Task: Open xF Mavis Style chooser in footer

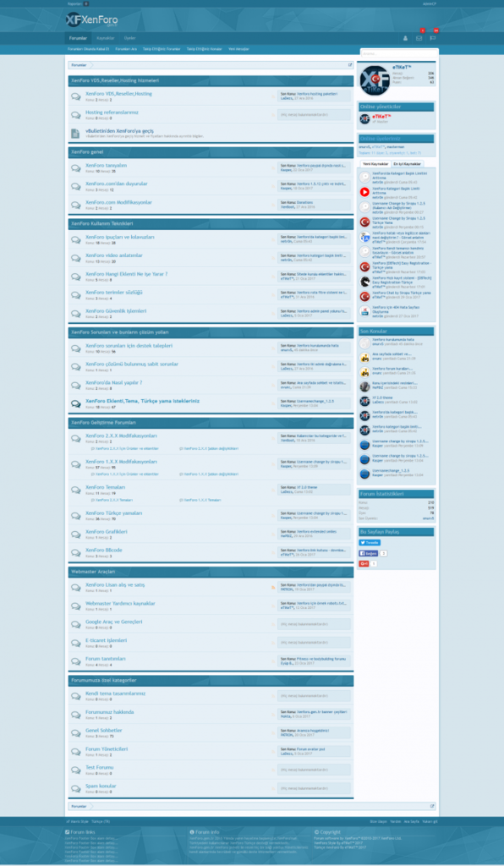Action: pos(77,821)
